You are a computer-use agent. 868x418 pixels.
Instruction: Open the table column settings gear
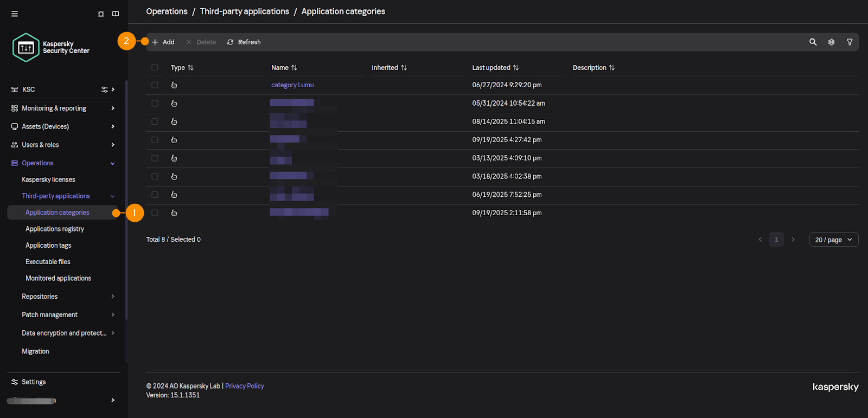pos(831,42)
